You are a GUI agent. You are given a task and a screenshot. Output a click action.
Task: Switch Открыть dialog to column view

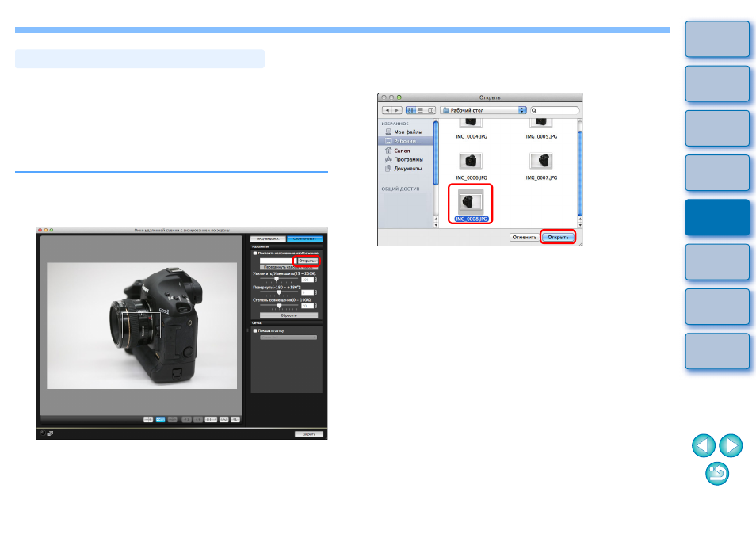[x=430, y=110]
